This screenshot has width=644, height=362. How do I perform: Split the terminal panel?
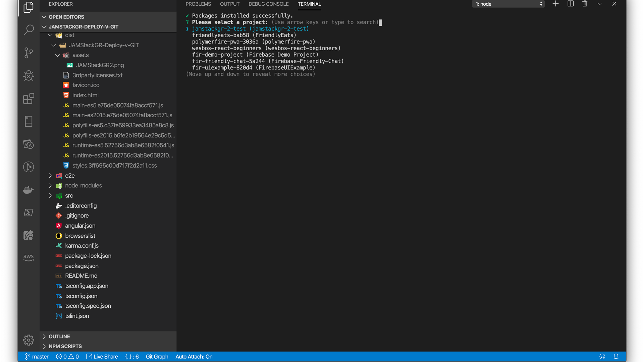coord(570,4)
